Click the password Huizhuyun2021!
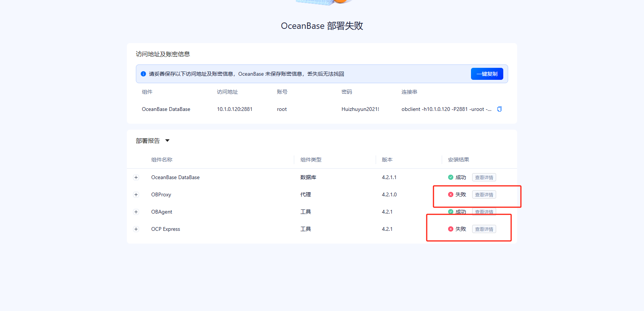644x311 pixels. (x=360, y=109)
